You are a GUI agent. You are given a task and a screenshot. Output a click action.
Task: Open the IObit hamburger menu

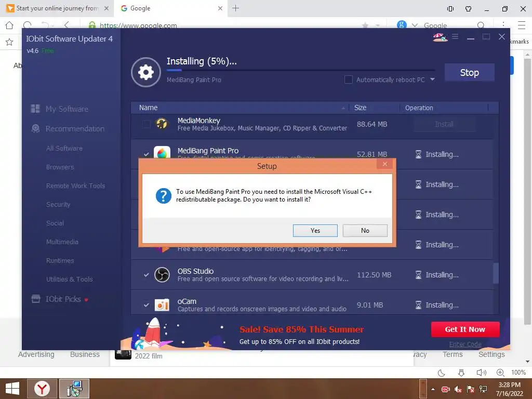coord(455,36)
